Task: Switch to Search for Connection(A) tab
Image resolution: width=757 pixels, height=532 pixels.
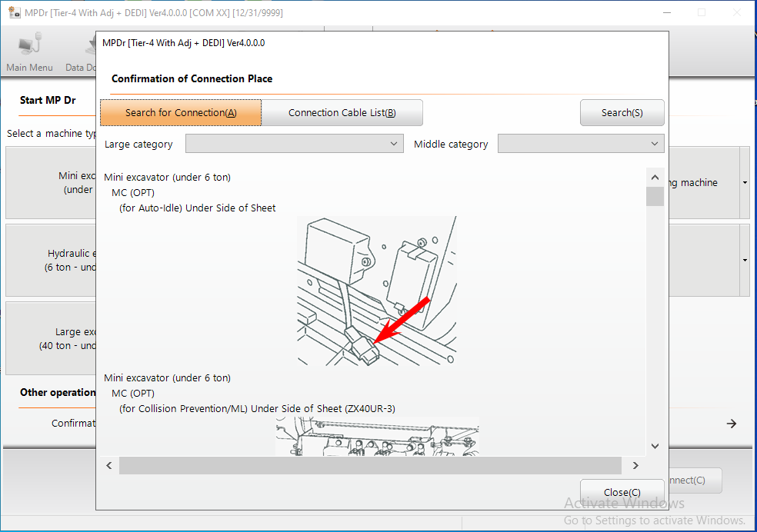Action: tap(181, 112)
